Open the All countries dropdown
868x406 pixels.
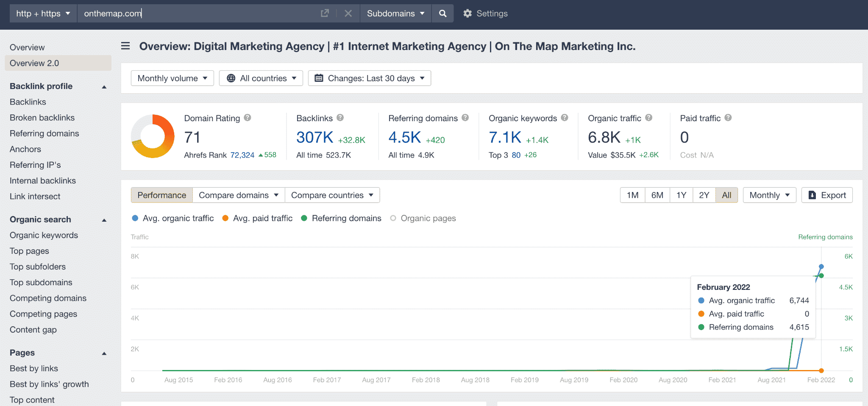tap(261, 78)
